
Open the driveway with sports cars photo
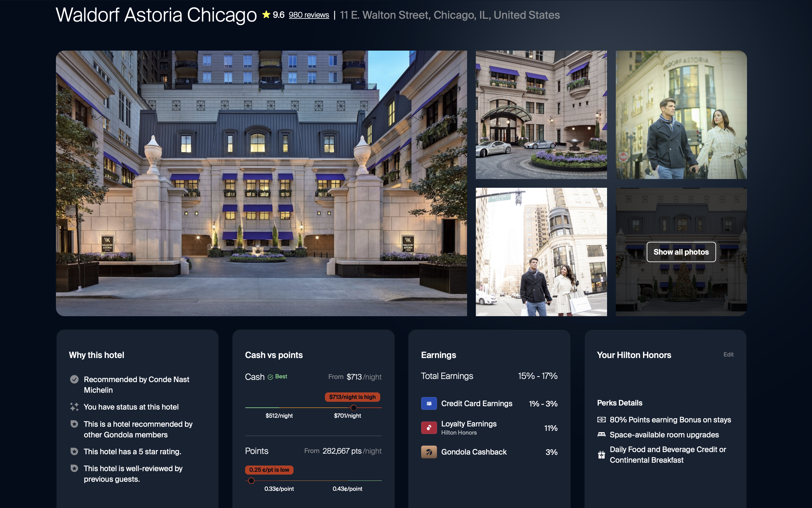pos(541,115)
